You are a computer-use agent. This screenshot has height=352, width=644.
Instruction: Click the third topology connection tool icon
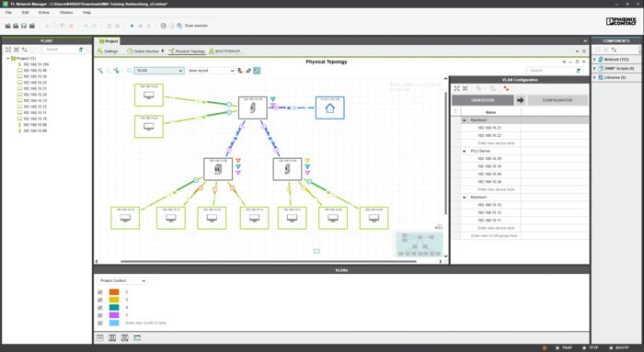coord(117,71)
